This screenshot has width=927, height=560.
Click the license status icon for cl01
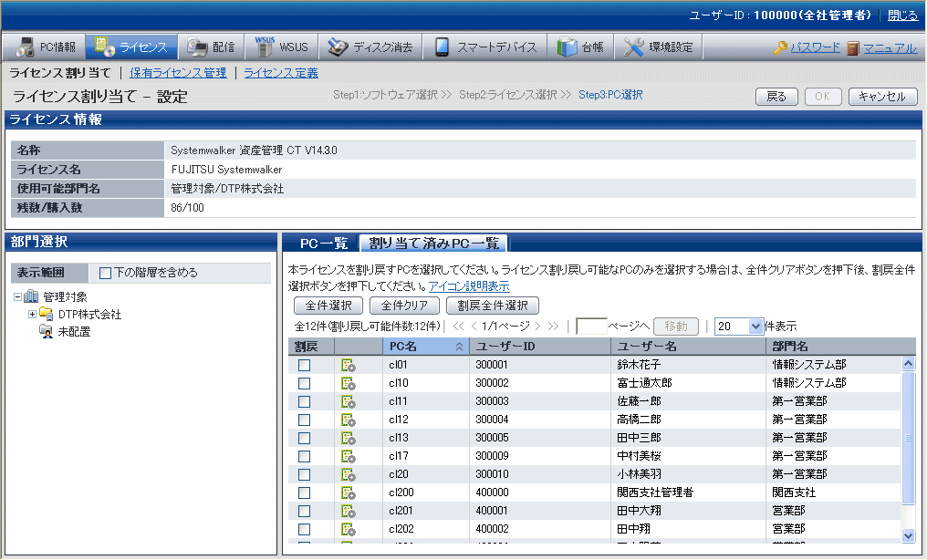click(x=349, y=366)
